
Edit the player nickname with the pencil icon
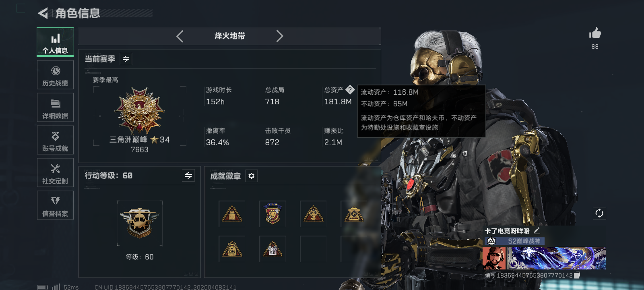tap(537, 231)
